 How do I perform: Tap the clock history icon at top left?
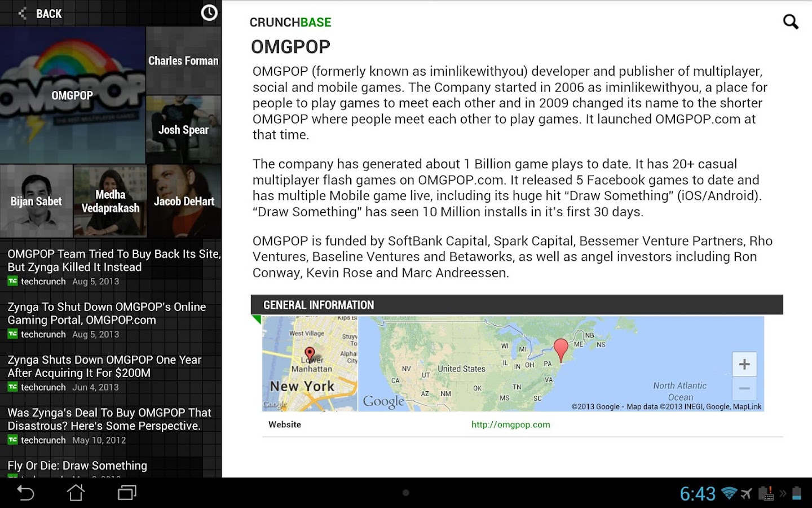(x=209, y=12)
